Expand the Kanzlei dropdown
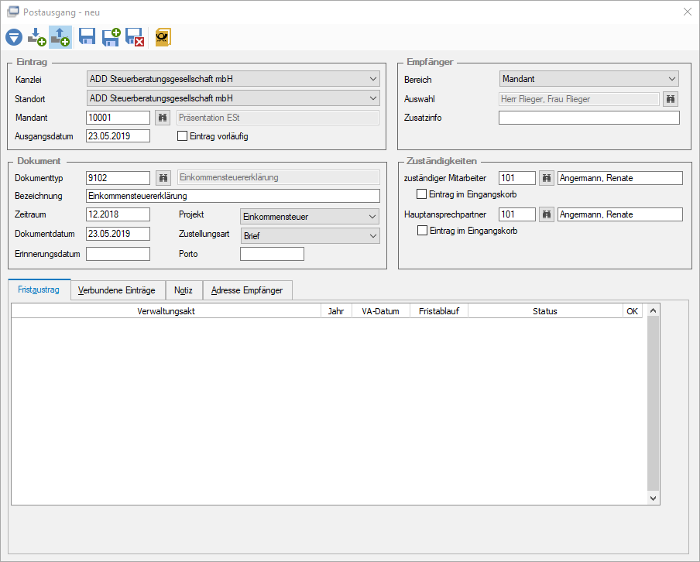Image resolution: width=700 pixels, height=562 pixels. tap(233, 79)
